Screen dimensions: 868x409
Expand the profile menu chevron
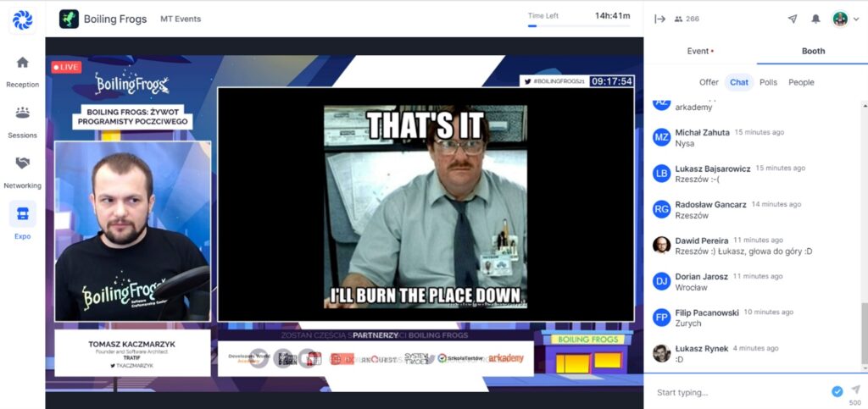(x=856, y=19)
